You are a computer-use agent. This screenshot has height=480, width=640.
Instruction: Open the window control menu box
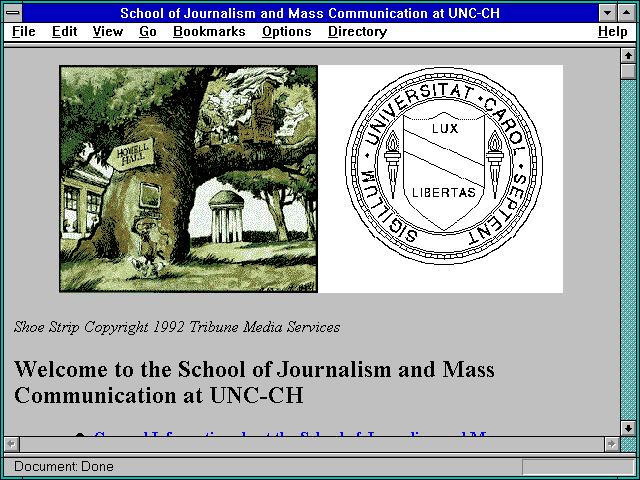(13, 13)
